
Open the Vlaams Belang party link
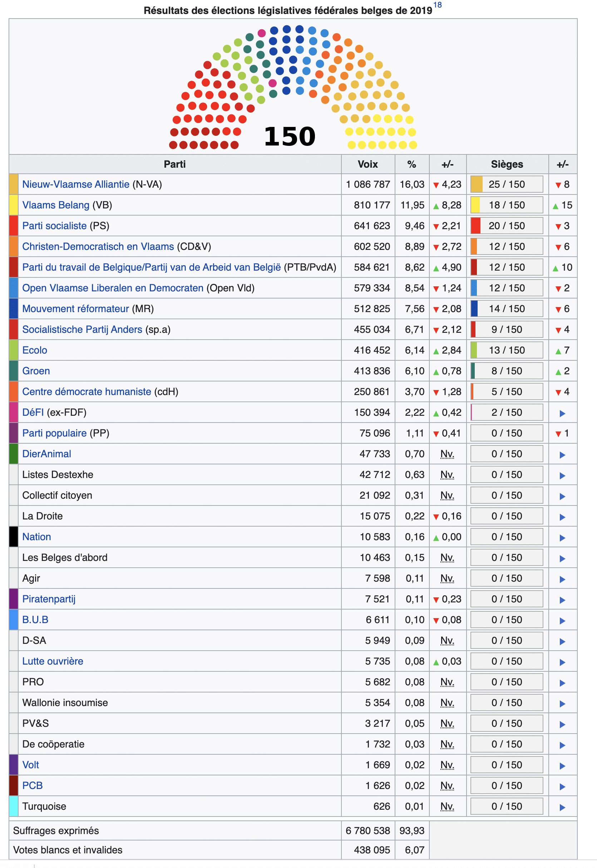56,205
